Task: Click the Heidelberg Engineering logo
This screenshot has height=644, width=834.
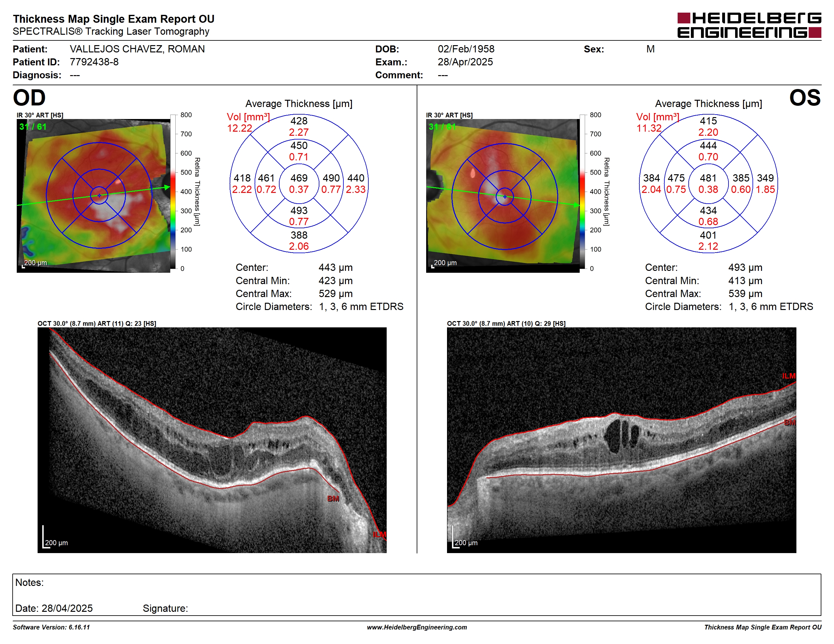Action: click(x=749, y=25)
